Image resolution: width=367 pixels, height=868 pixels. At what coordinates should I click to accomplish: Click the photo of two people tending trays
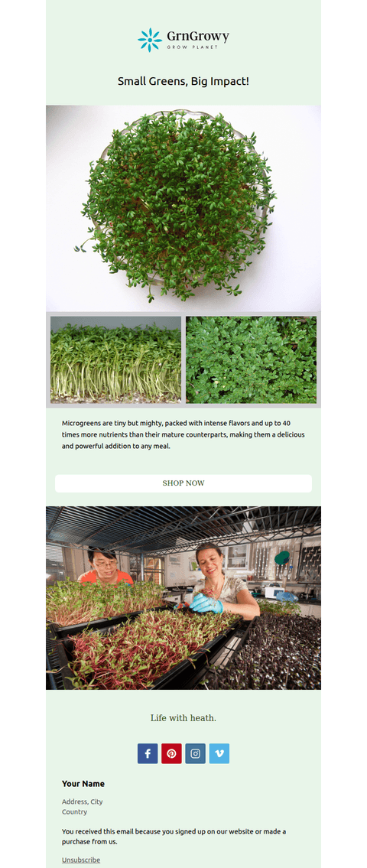point(183,598)
